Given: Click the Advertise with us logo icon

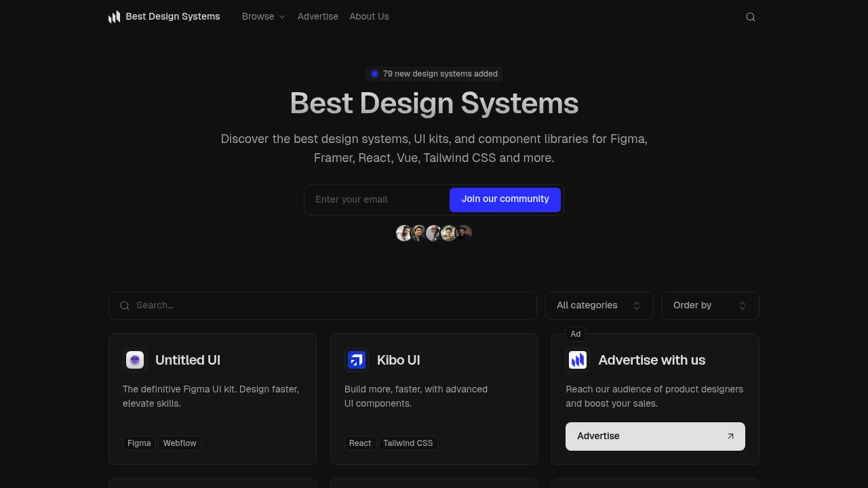Looking at the screenshot, I should [x=578, y=360].
